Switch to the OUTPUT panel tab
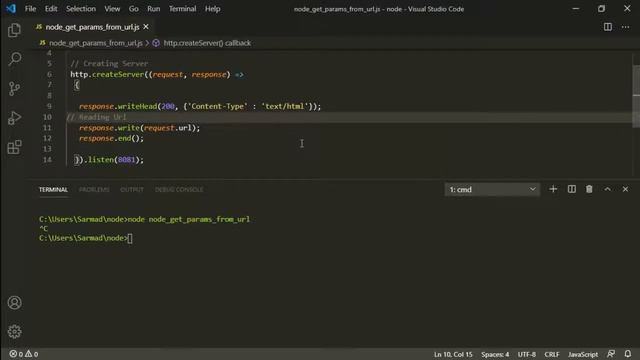This screenshot has height=360, width=640. click(132, 189)
